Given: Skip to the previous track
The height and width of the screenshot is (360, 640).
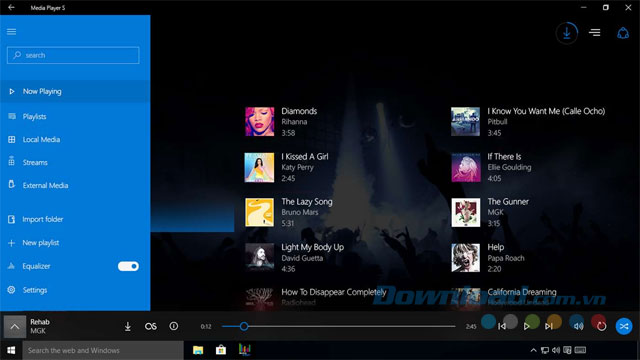Looking at the screenshot, I should click(x=502, y=326).
